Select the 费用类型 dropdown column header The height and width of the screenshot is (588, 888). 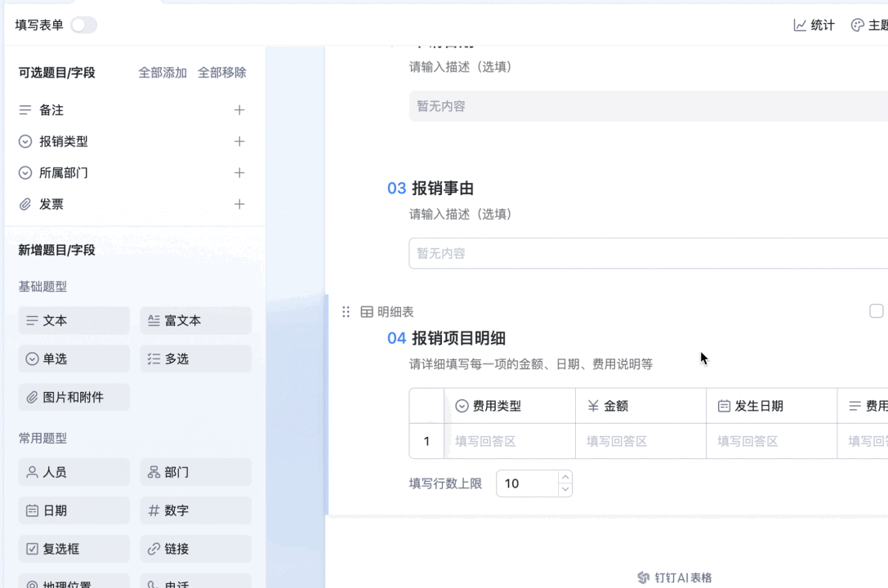click(x=510, y=406)
